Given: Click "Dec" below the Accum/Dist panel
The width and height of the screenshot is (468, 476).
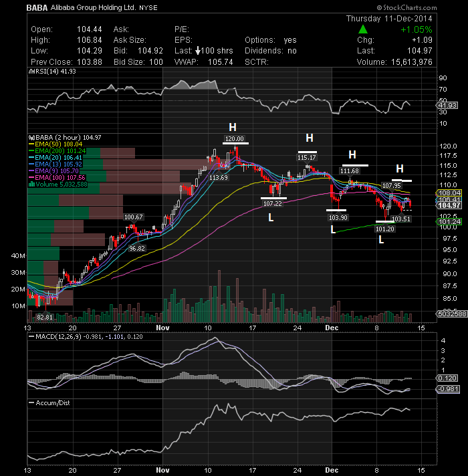Looking at the screenshot, I should click(332, 470).
